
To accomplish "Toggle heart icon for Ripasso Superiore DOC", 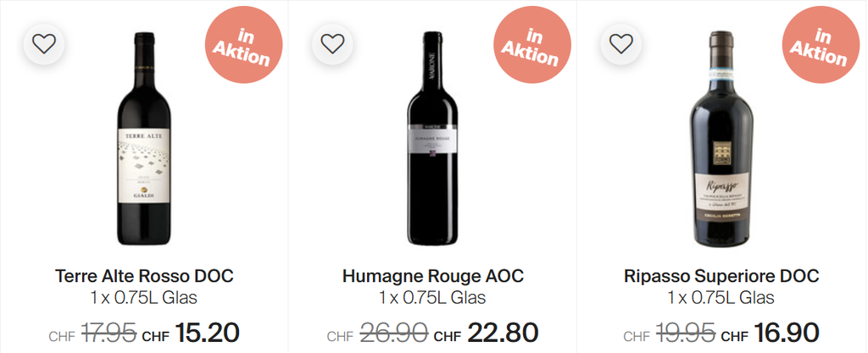I will tap(621, 43).
